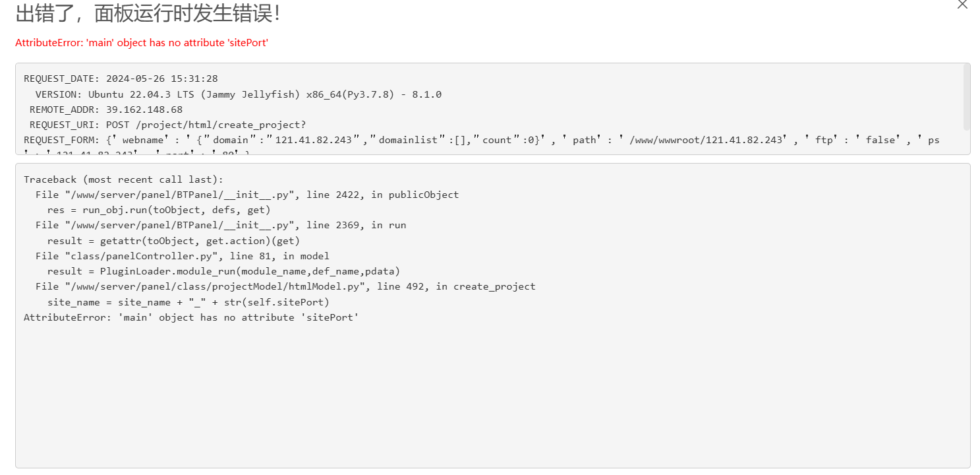
Task: Click the error dialog heading text
Action: 148,13
